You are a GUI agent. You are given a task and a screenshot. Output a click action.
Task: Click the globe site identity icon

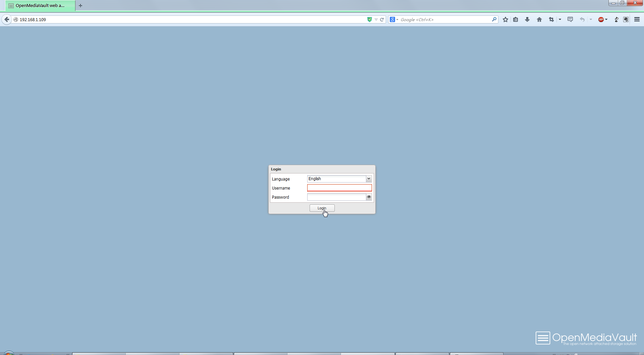pos(16,19)
